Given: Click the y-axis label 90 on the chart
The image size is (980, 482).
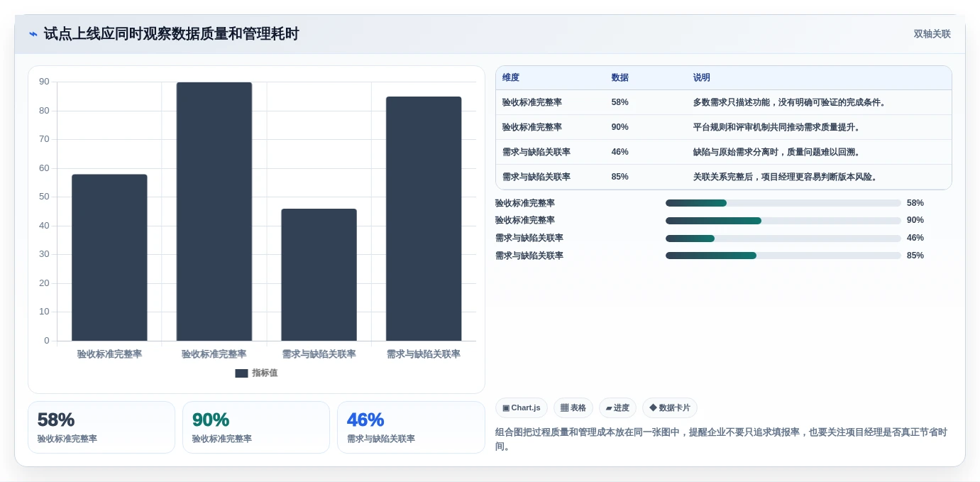Looking at the screenshot, I should point(45,82).
